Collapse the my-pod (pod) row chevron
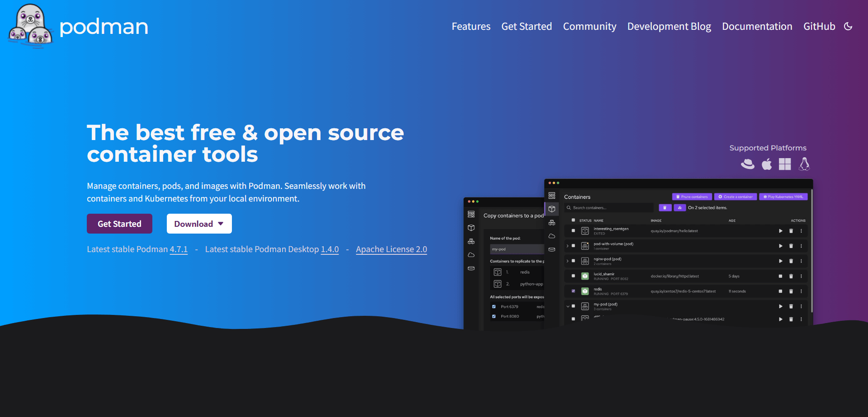The width and height of the screenshot is (868, 417). click(x=568, y=306)
